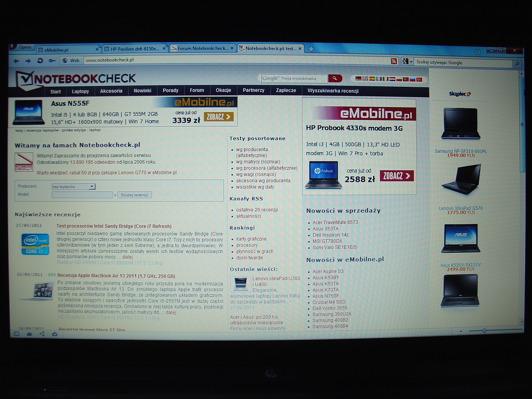Open Test procesorów Intel Sandy Bridge article
Viewport: 532px width, 399px height.
coord(114,226)
